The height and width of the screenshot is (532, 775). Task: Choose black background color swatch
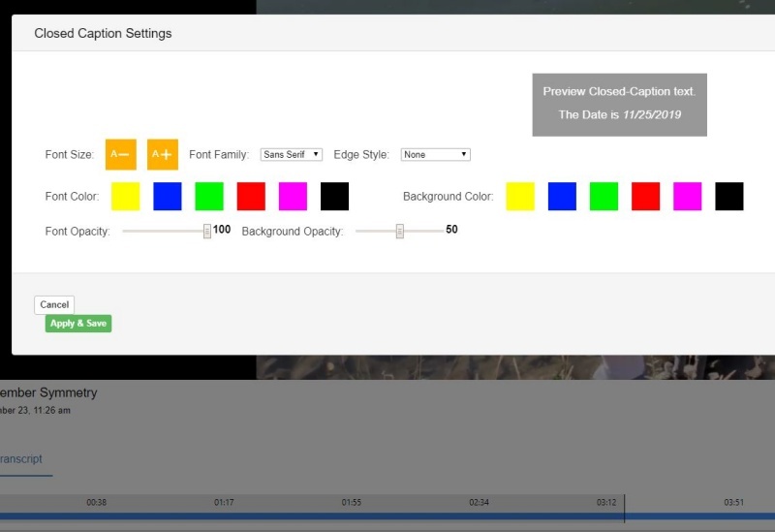click(x=729, y=196)
